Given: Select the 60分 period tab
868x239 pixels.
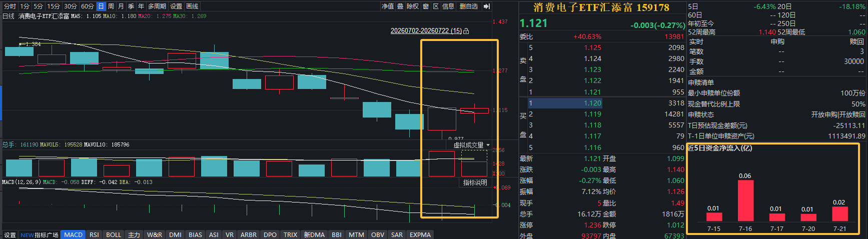Looking at the screenshot, I should 88,6.
